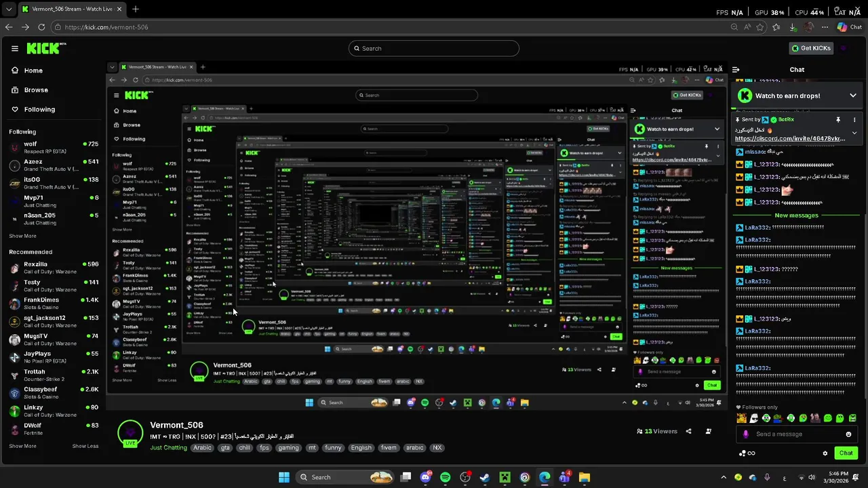Reload page with browser refresh button

coord(41,27)
